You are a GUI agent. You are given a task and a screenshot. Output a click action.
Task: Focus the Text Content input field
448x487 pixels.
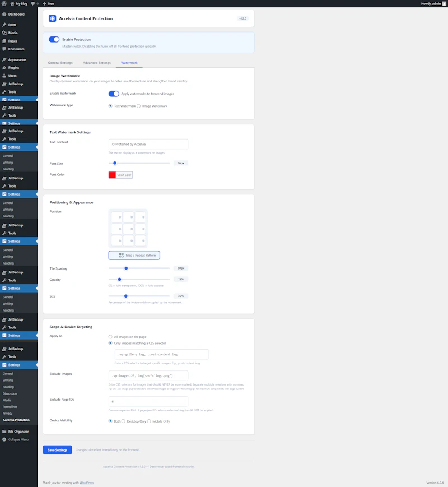(x=148, y=144)
